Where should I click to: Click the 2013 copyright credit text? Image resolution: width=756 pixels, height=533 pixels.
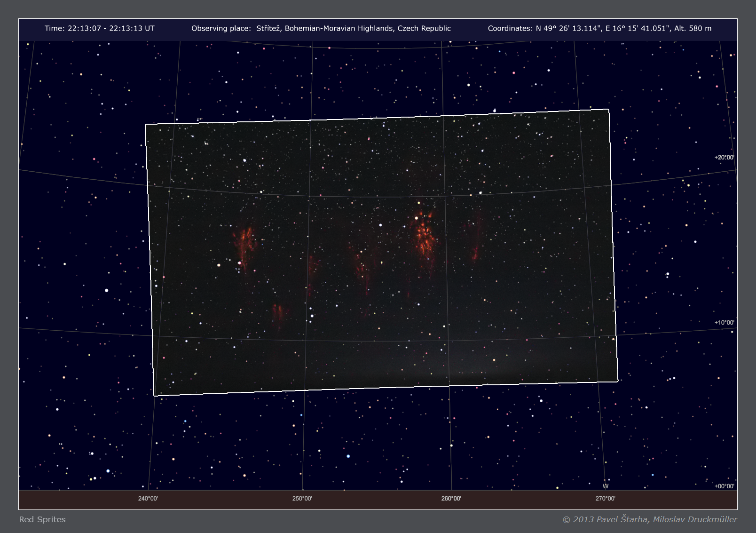649,519
